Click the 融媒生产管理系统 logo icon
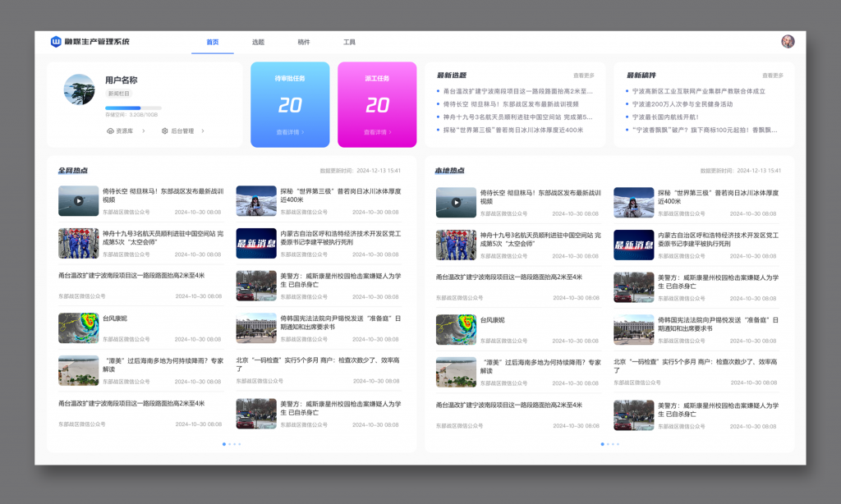The width and height of the screenshot is (841, 504). 56,42
